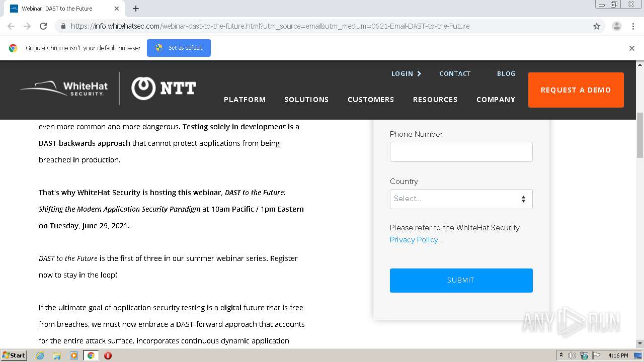Viewport: 644px width, 362px height.
Task: Click Set as default button
Action: click(x=179, y=48)
